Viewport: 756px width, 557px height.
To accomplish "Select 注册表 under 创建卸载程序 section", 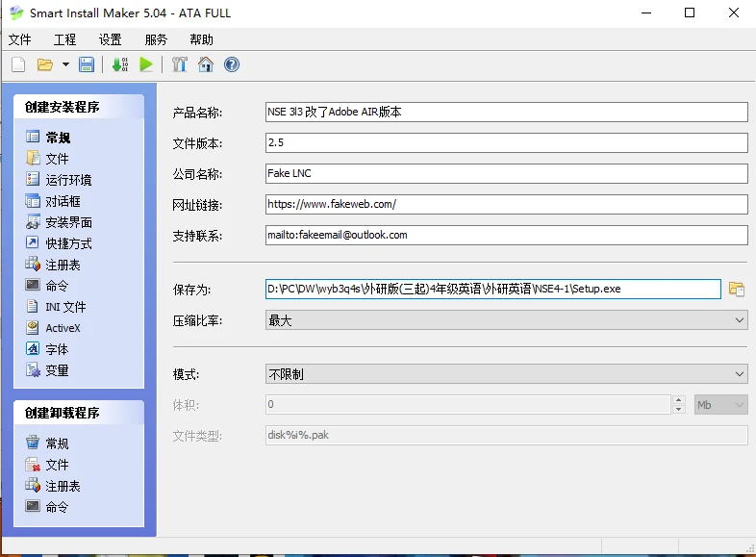I will [x=63, y=486].
